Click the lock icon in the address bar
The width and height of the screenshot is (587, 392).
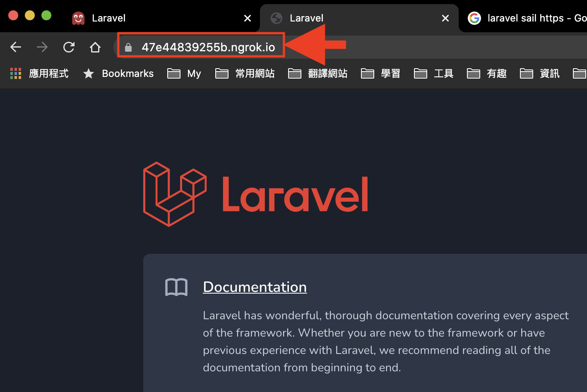pos(128,48)
